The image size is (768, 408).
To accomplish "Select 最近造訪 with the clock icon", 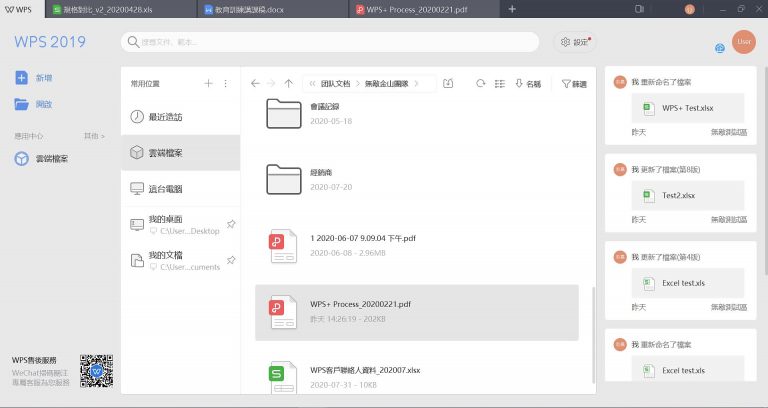I will pyautogui.click(x=180, y=117).
